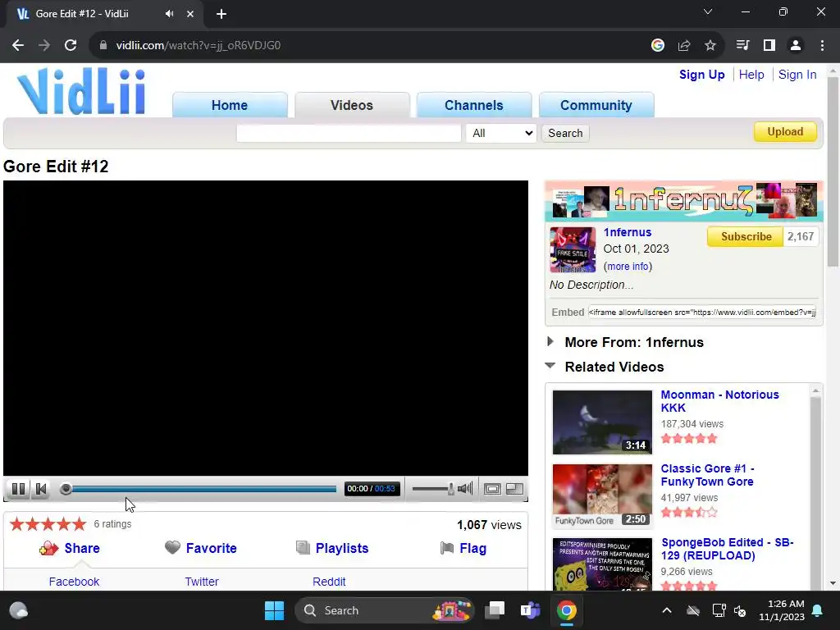Select the Embed iframe code field
The width and height of the screenshot is (840, 630).
(702, 313)
